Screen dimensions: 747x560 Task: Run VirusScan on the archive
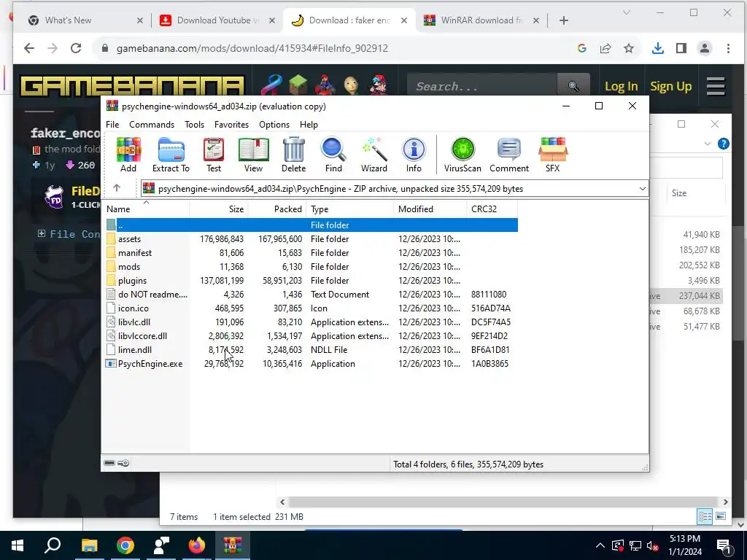tap(462, 155)
